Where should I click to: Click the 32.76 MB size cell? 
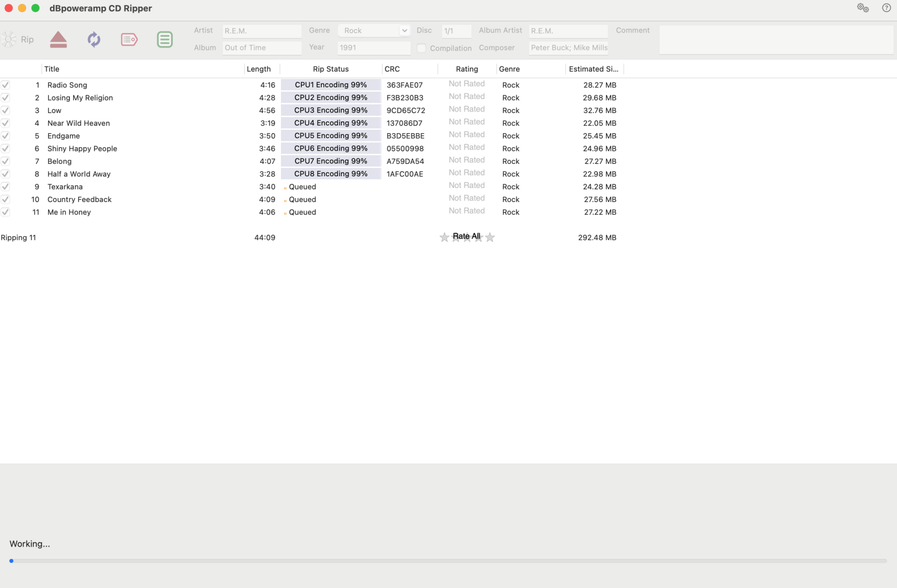[x=599, y=110]
